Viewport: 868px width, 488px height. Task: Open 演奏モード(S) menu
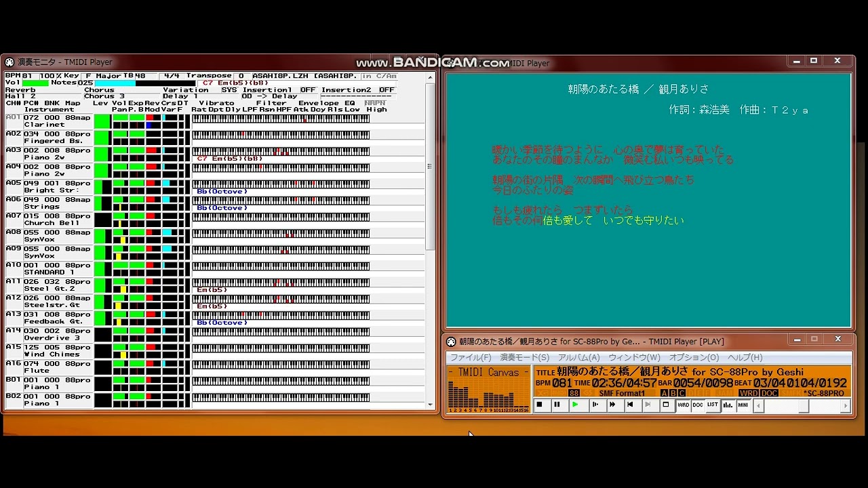525,357
